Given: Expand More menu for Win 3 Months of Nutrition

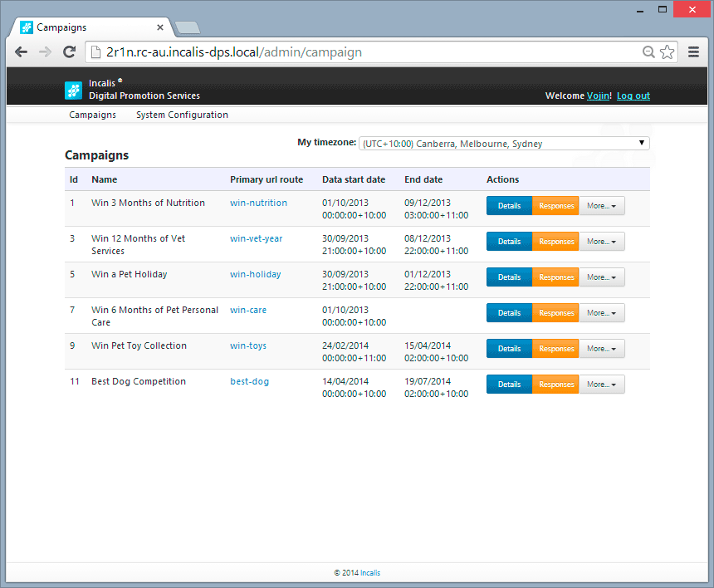Looking at the screenshot, I should 601,206.
